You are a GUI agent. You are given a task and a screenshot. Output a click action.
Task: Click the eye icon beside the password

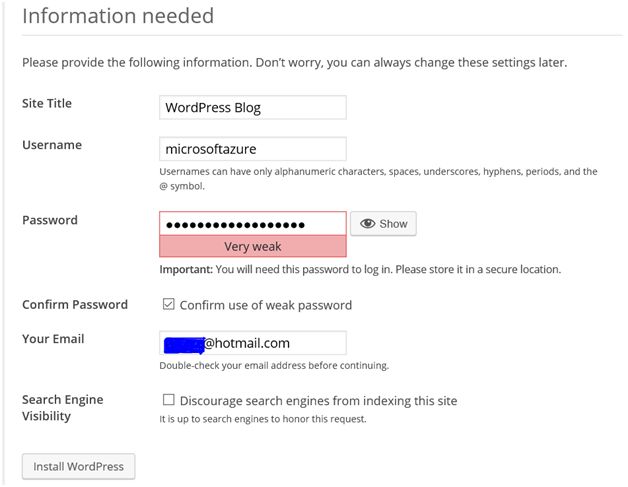[x=368, y=224]
